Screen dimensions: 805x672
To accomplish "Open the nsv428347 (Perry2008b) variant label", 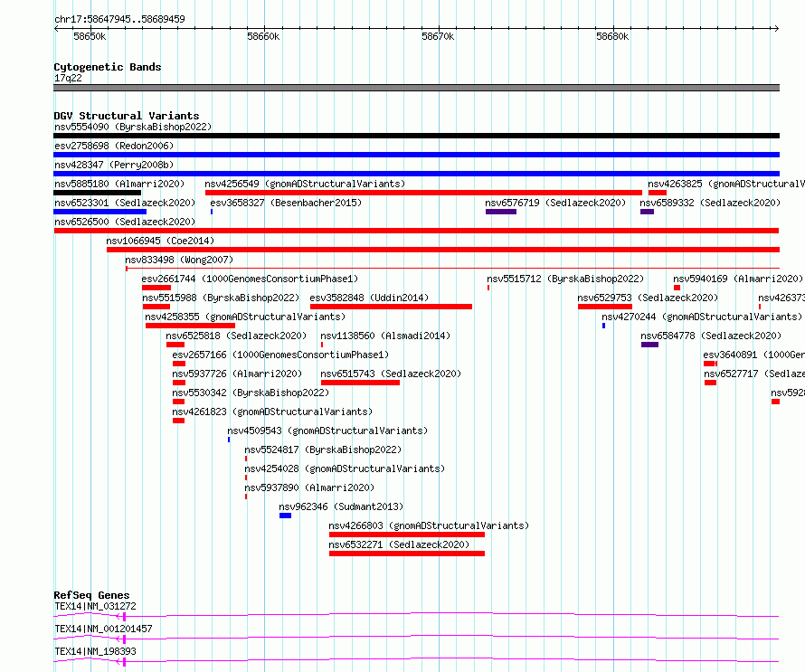I will [x=114, y=165].
